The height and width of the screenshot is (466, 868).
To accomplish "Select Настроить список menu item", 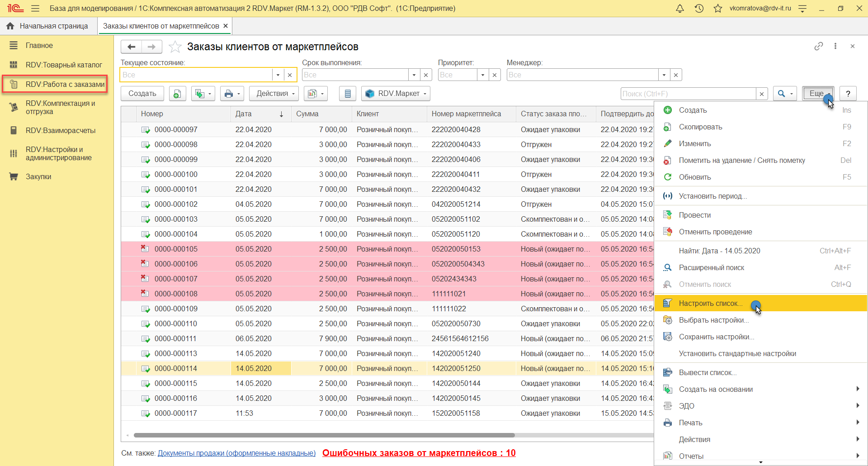I will 710,303.
